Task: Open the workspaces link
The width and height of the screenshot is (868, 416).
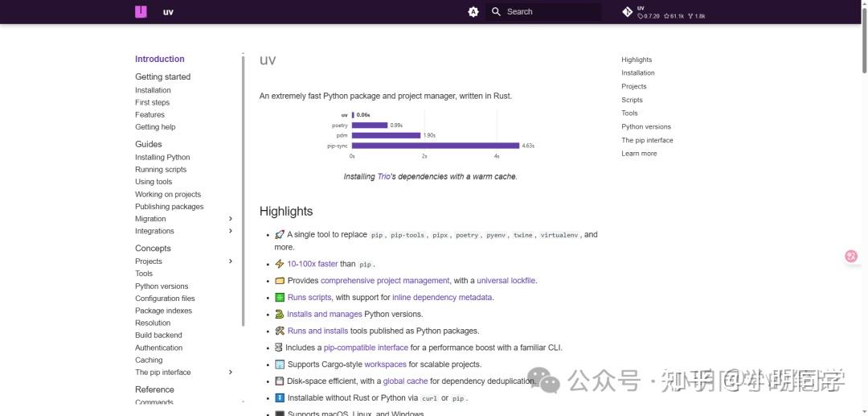Action: [x=385, y=365]
